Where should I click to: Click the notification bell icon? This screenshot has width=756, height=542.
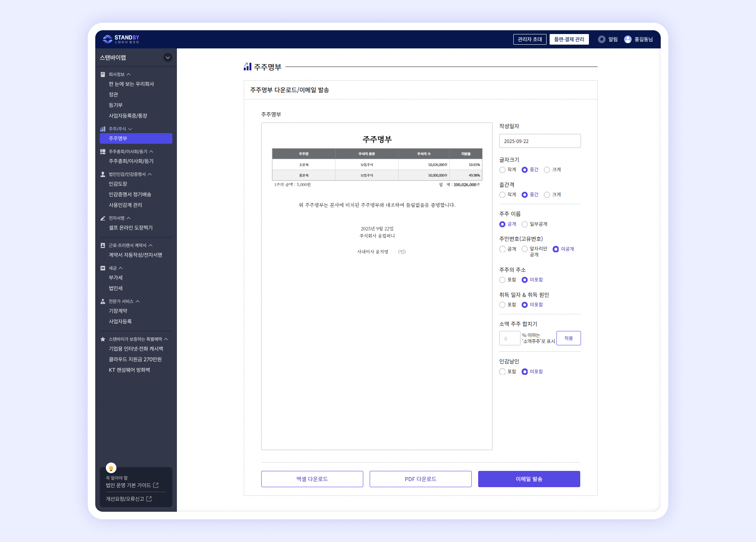601,39
